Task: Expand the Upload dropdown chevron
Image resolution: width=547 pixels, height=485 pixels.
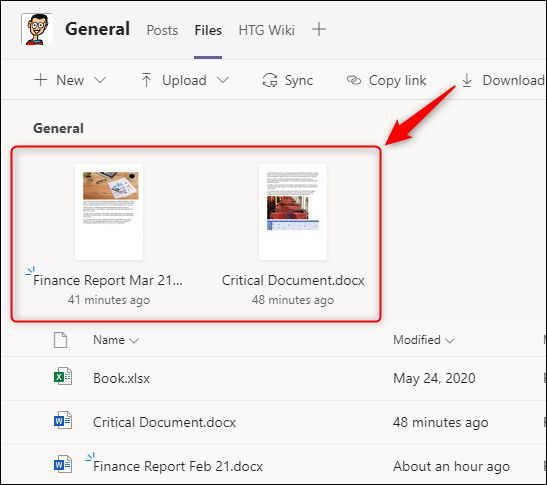Action: pyautogui.click(x=223, y=80)
